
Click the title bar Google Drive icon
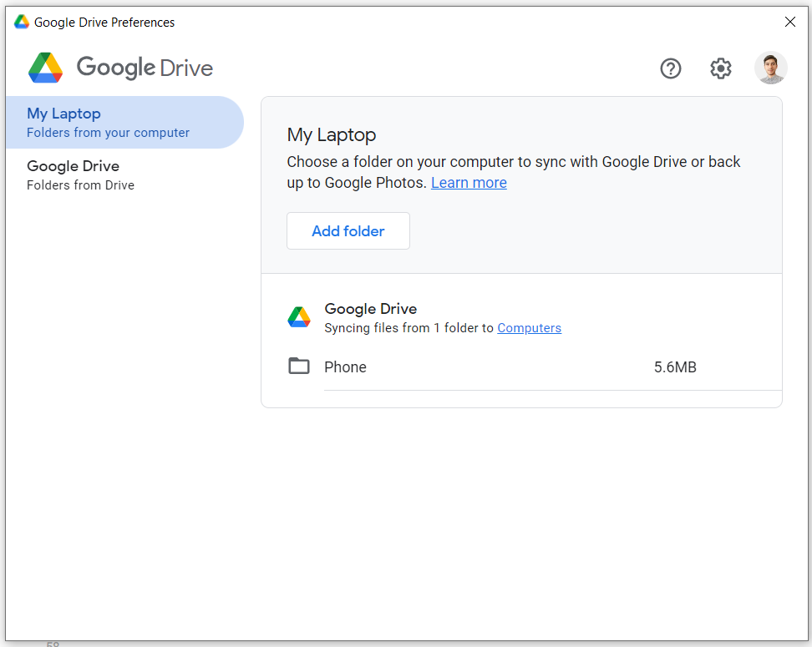21,22
